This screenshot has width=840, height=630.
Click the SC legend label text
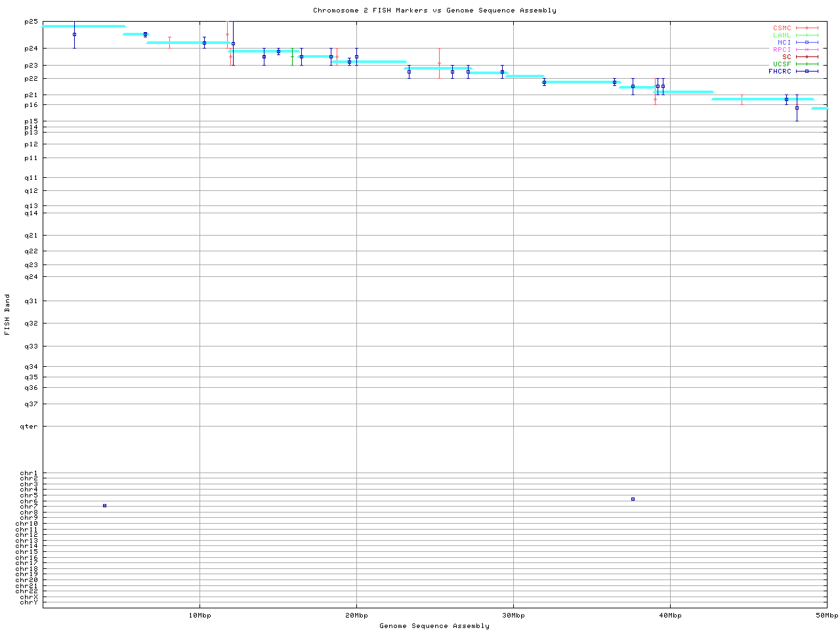coord(786,57)
